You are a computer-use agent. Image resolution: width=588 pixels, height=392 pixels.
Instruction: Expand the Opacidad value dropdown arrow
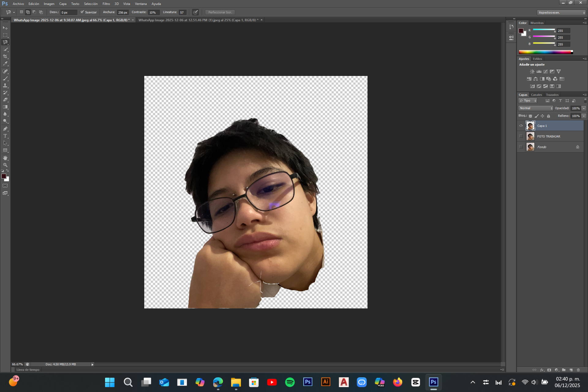pos(584,108)
